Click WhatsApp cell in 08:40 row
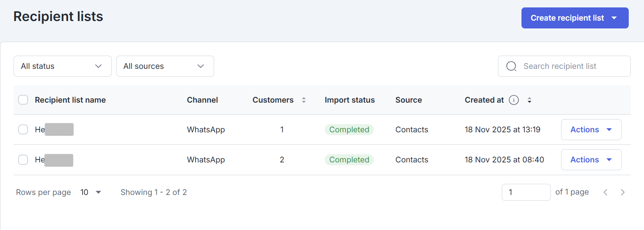This screenshot has width=644, height=230. coord(206,160)
